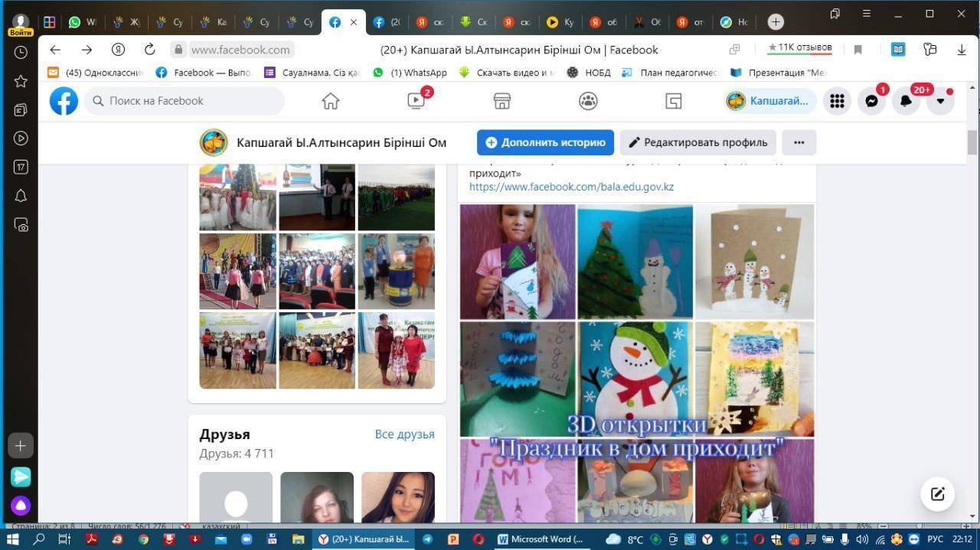980x550 pixels.
Task: Open Все друзья link
Action: coord(404,434)
